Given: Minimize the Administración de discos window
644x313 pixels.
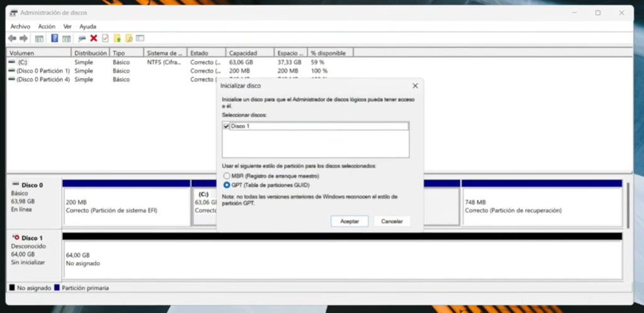Looking at the screenshot, I should click(574, 13).
